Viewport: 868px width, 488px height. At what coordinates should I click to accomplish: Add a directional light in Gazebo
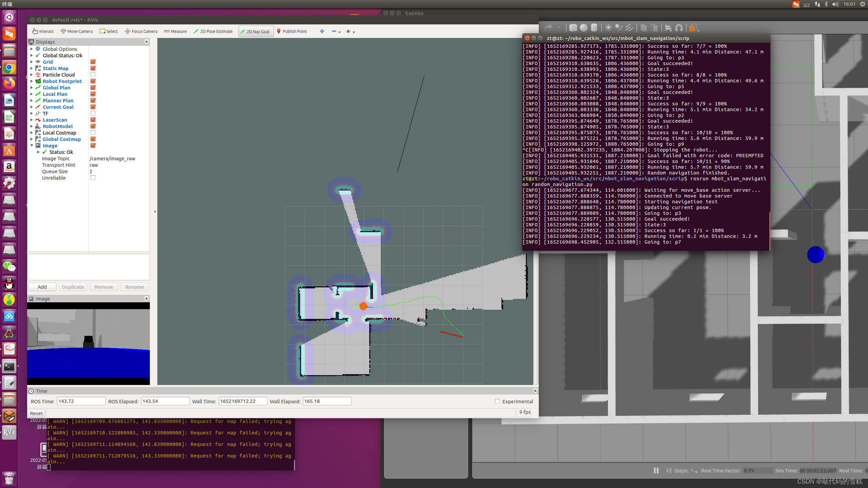629,28
